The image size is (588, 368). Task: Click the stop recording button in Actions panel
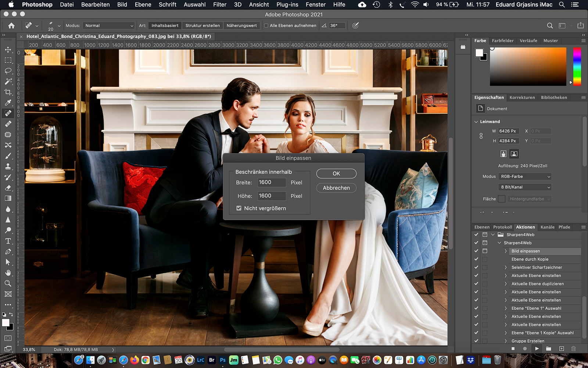(513, 348)
